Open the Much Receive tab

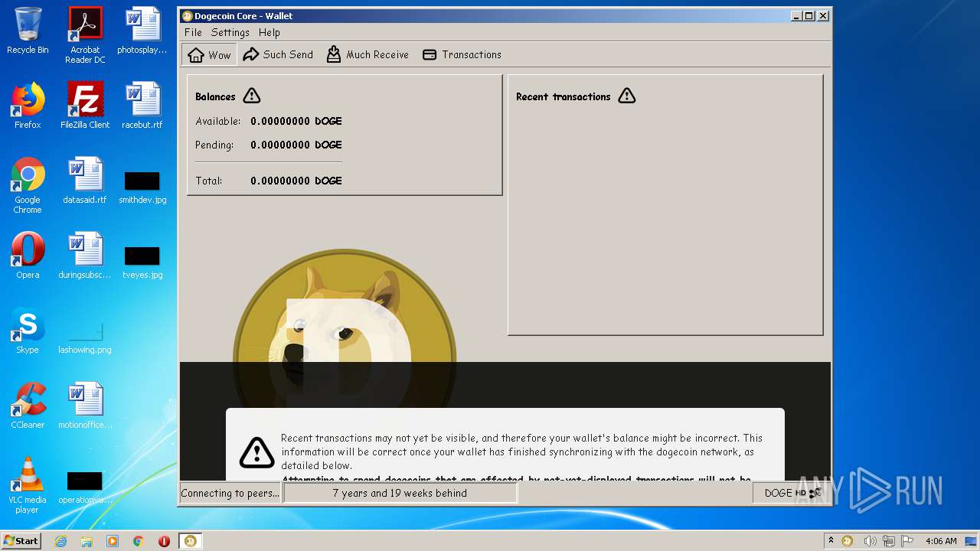[x=367, y=54]
